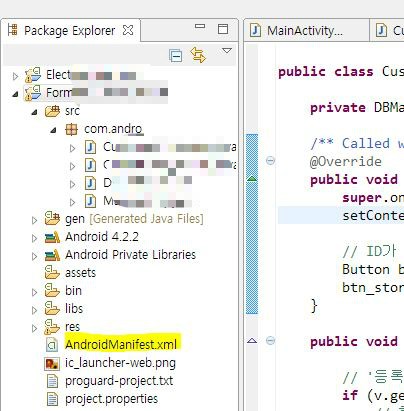
Task: Collapse the @Override method fold marker
Action: 270,161
